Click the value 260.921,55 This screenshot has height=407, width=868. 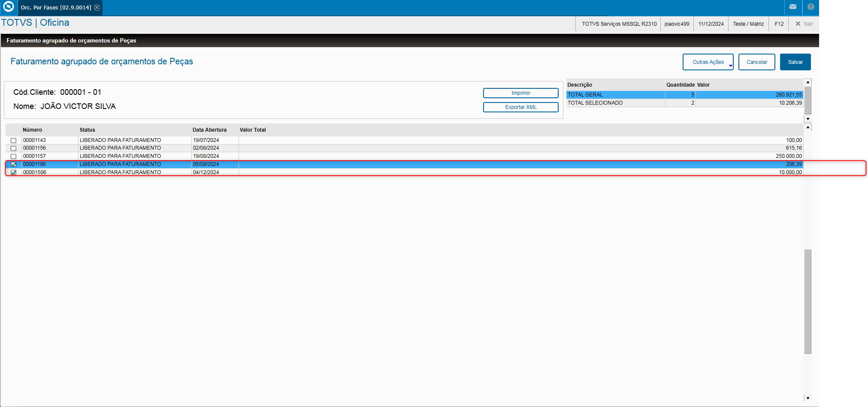pos(789,95)
